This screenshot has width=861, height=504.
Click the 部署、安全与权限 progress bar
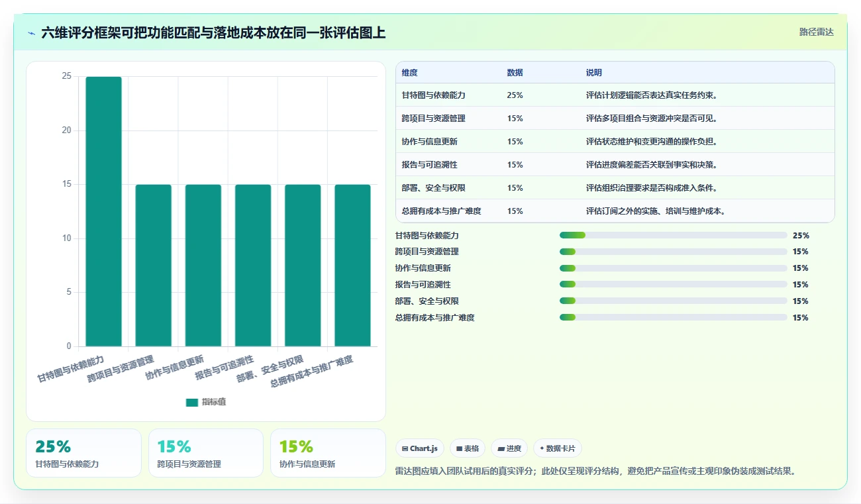(674, 301)
